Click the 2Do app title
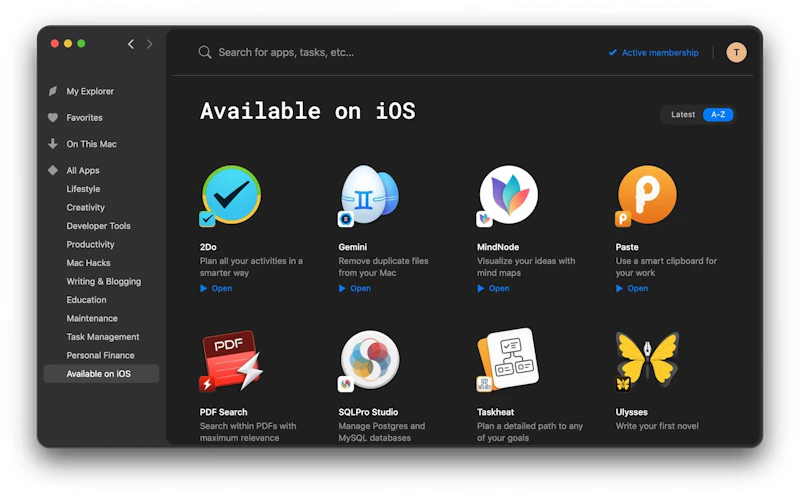This screenshot has height=497, width=800. 208,247
